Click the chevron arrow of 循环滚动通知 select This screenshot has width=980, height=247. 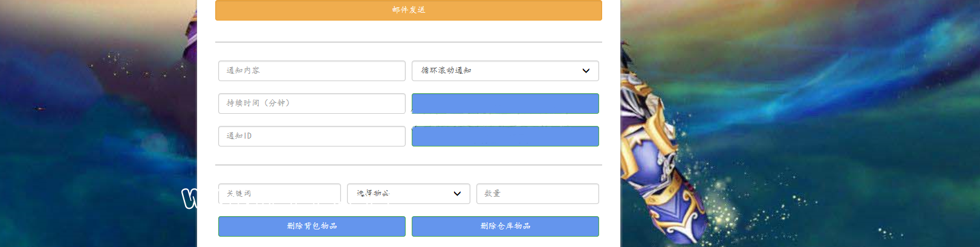pyautogui.click(x=585, y=71)
